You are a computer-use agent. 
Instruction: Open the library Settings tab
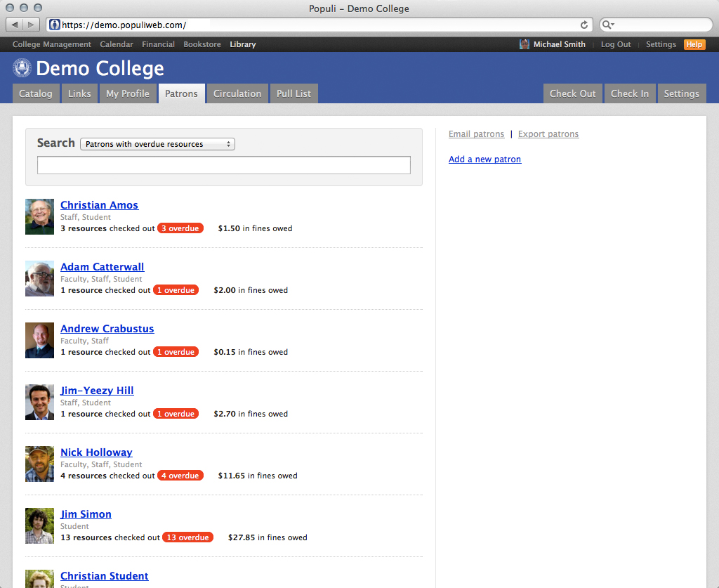(x=682, y=93)
